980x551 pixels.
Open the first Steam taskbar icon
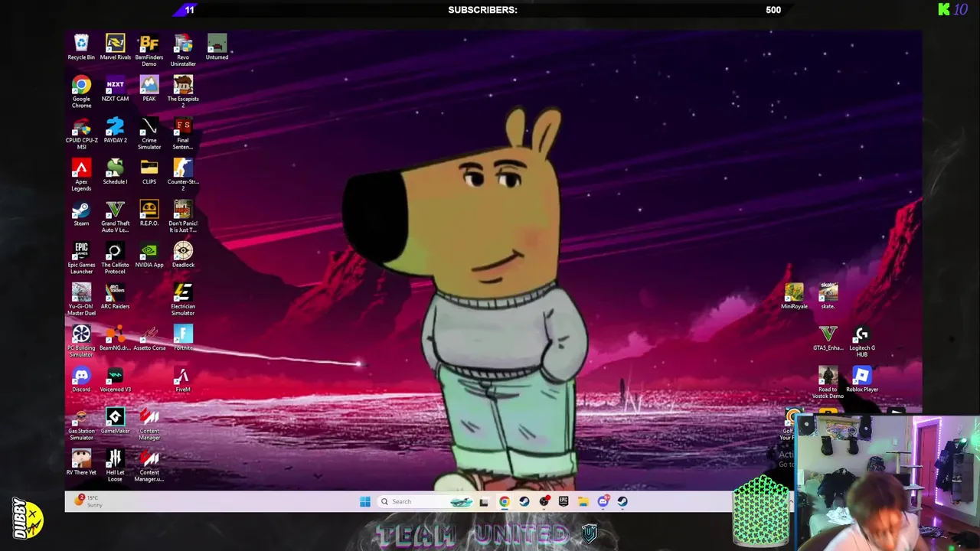[524, 502]
